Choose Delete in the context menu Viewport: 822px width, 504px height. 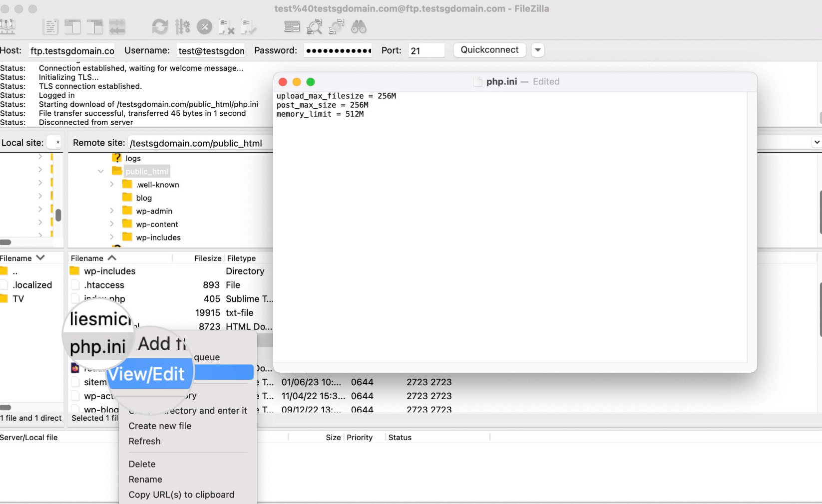142,464
